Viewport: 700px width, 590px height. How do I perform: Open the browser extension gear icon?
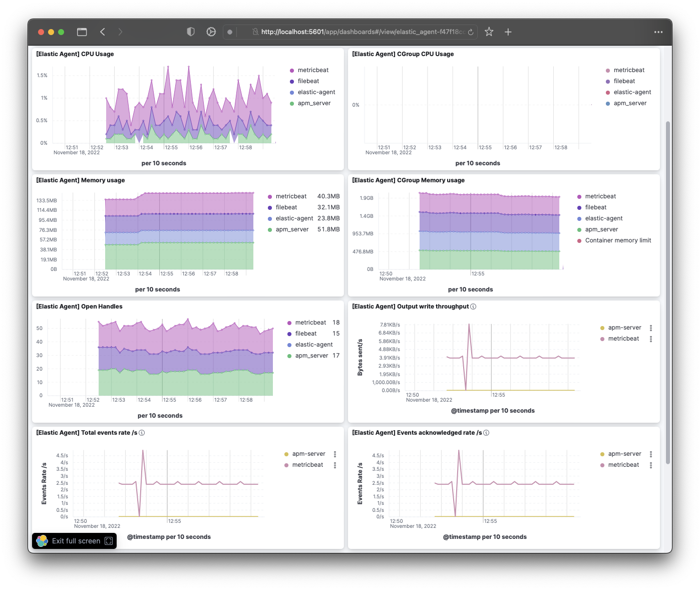click(x=211, y=32)
